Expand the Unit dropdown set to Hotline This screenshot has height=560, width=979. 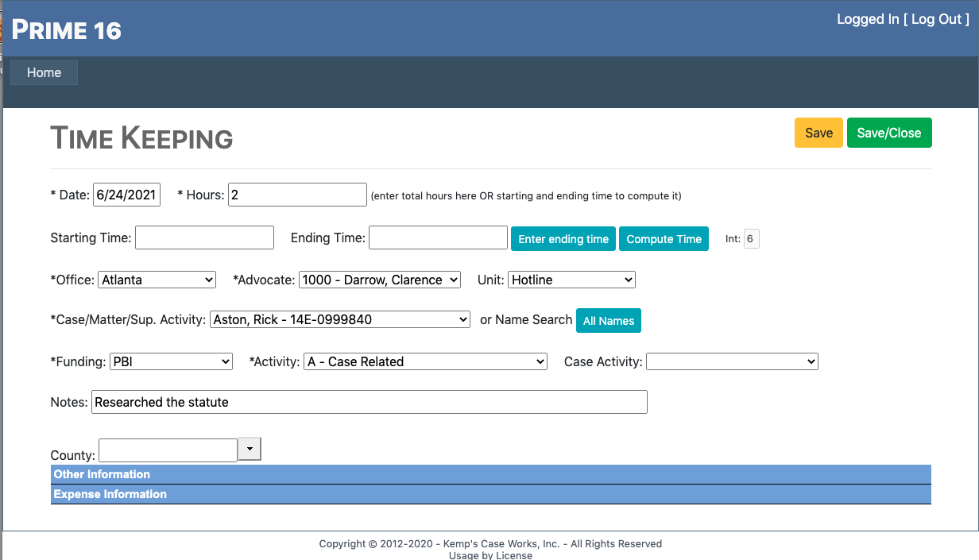click(571, 280)
